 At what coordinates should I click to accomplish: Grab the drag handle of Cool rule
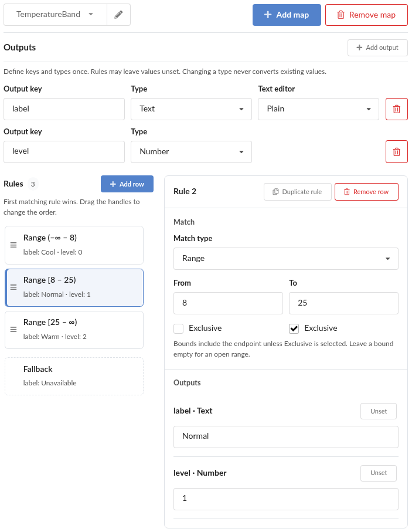(13, 245)
